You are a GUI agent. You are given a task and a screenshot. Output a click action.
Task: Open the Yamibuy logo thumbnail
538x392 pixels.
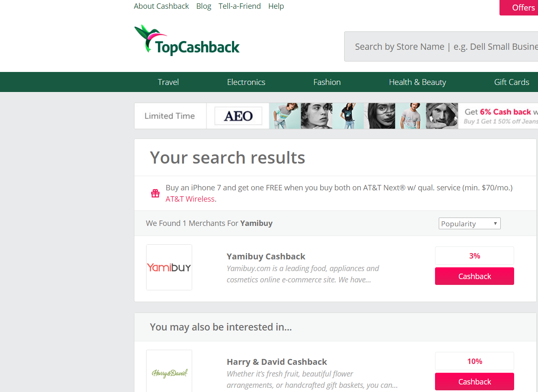point(169,267)
